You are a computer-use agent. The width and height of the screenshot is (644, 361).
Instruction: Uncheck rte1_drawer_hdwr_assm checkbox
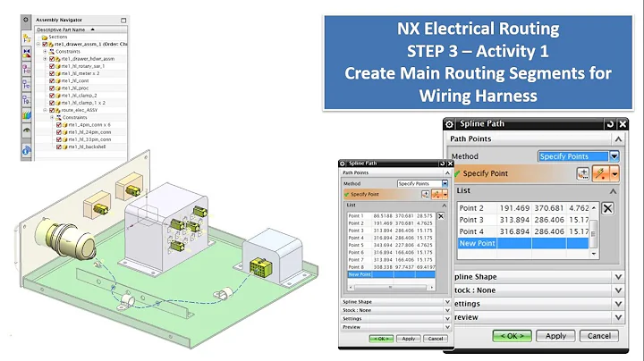[52, 59]
